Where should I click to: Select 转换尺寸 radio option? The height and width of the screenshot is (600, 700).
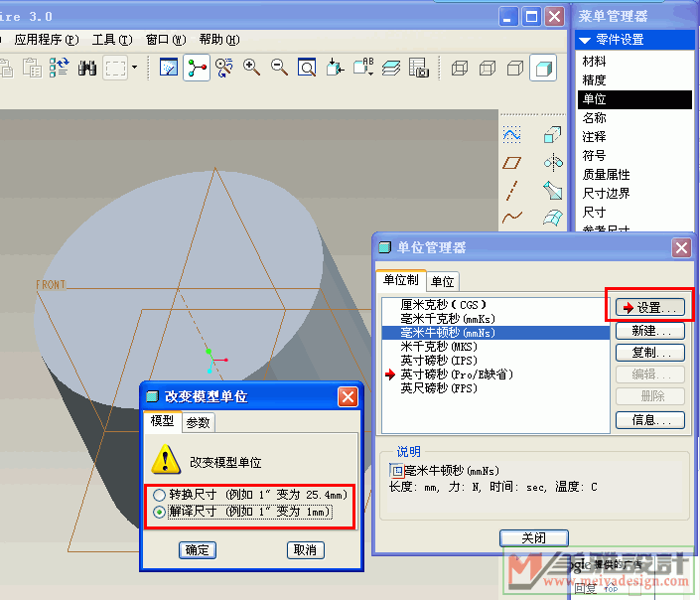[160, 495]
